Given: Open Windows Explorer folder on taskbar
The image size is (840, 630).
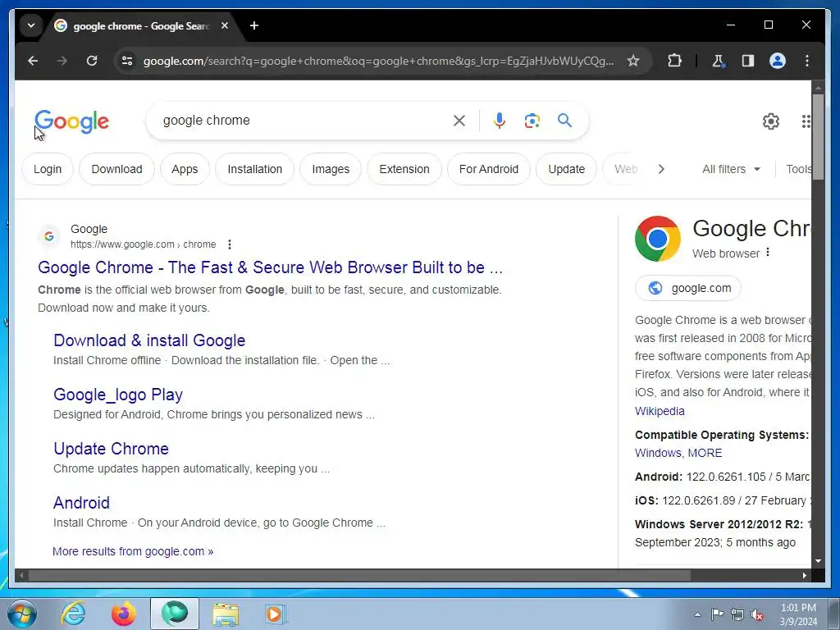Looking at the screenshot, I should (226, 614).
